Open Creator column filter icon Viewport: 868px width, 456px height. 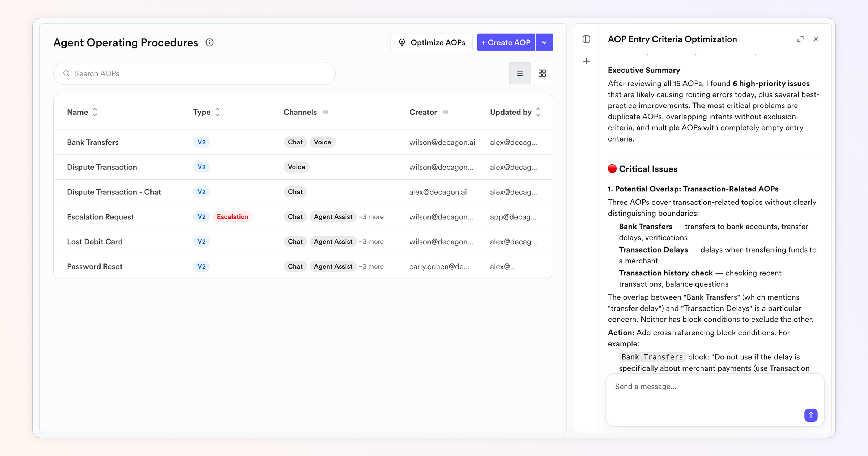coord(445,112)
